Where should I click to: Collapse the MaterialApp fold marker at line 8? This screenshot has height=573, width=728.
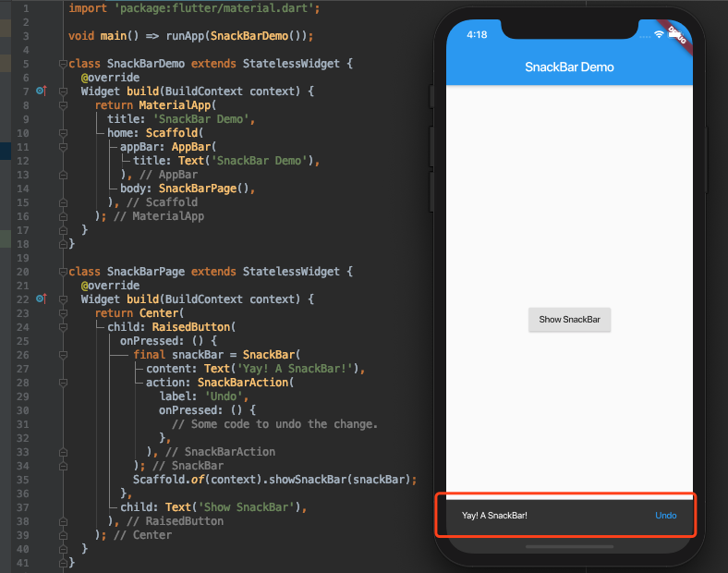(x=63, y=105)
